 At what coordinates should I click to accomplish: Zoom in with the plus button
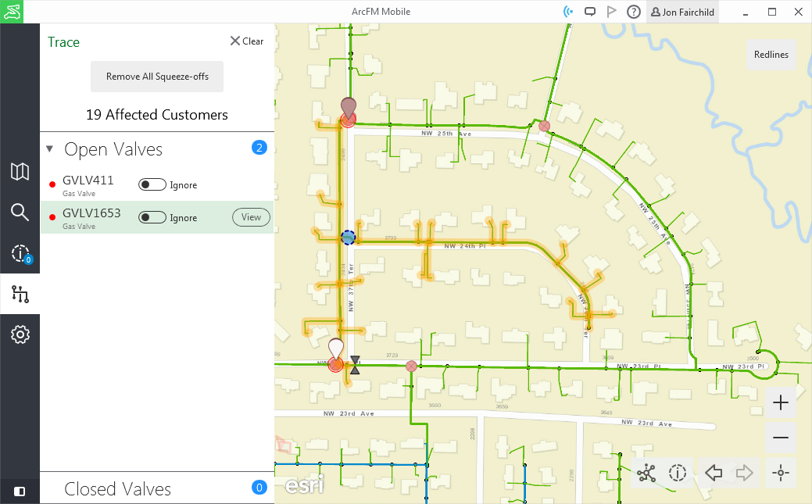click(781, 402)
